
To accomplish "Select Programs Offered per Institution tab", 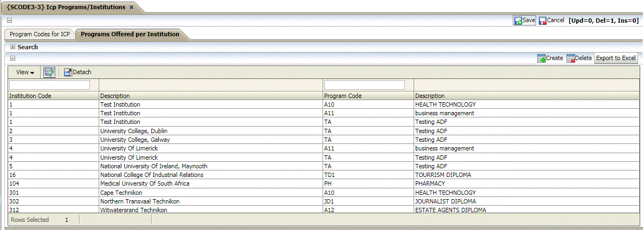I will 130,35.
